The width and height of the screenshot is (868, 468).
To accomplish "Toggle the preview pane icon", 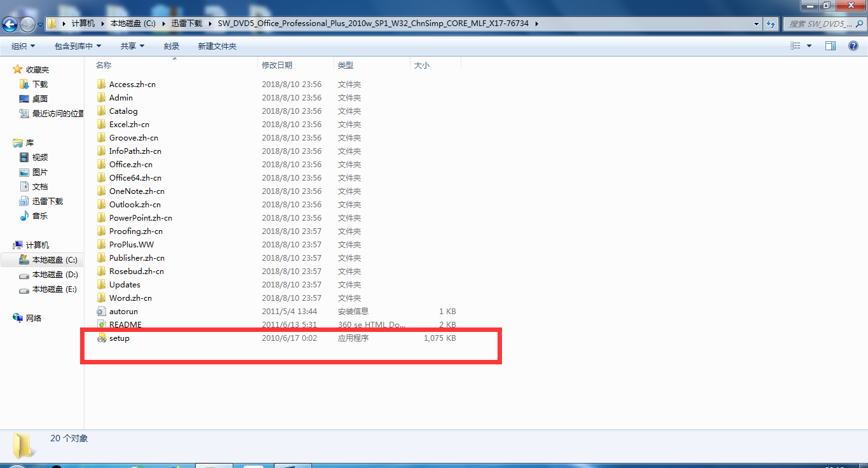I will pyautogui.click(x=831, y=46).
